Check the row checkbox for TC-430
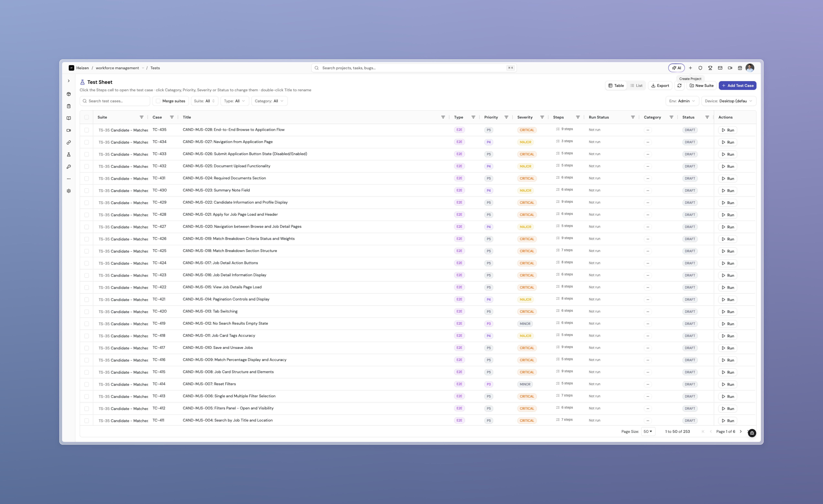 [87, 191]
